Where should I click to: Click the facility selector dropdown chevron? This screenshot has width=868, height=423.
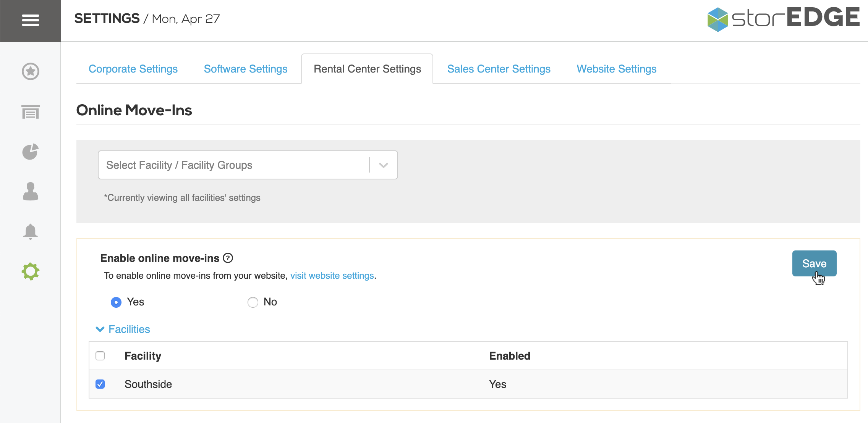point(383,165)
